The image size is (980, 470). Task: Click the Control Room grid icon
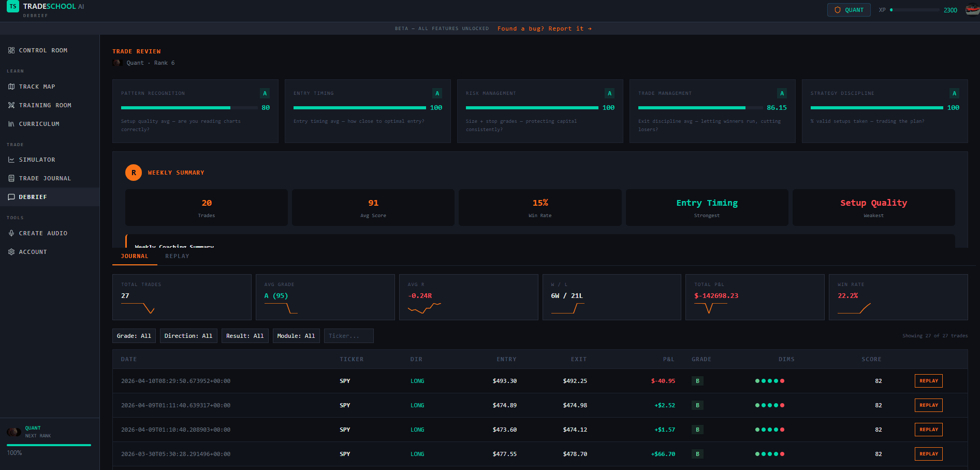(11, 50)
